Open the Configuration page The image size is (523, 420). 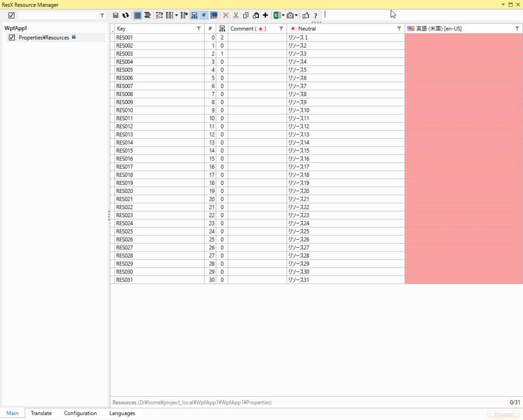tap(80, 413)
